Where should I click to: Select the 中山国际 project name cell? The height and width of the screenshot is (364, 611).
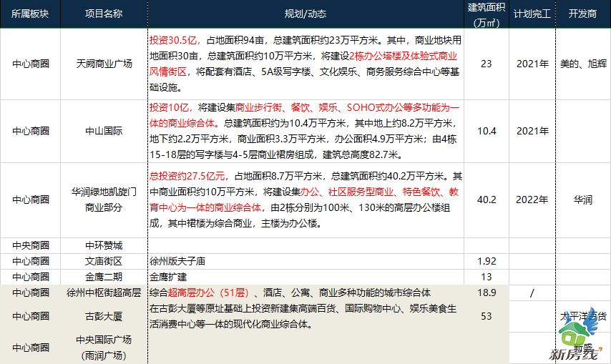[104, 131]
